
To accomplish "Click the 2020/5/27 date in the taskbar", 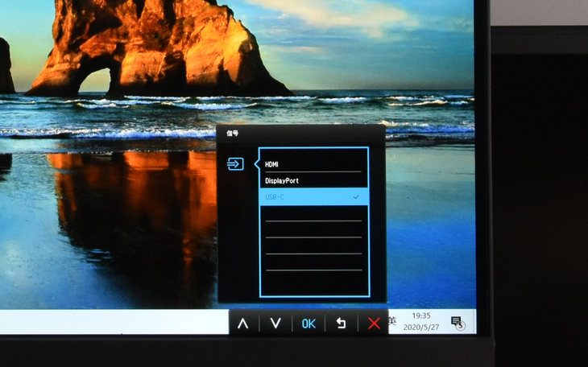I will pyautogui.click(x=423, y=328).
